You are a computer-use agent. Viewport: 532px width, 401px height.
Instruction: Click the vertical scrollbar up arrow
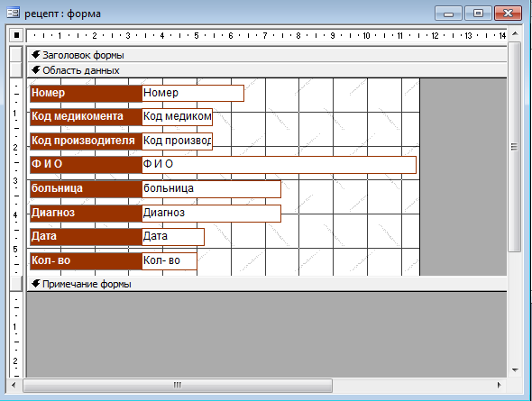[515, 33]
